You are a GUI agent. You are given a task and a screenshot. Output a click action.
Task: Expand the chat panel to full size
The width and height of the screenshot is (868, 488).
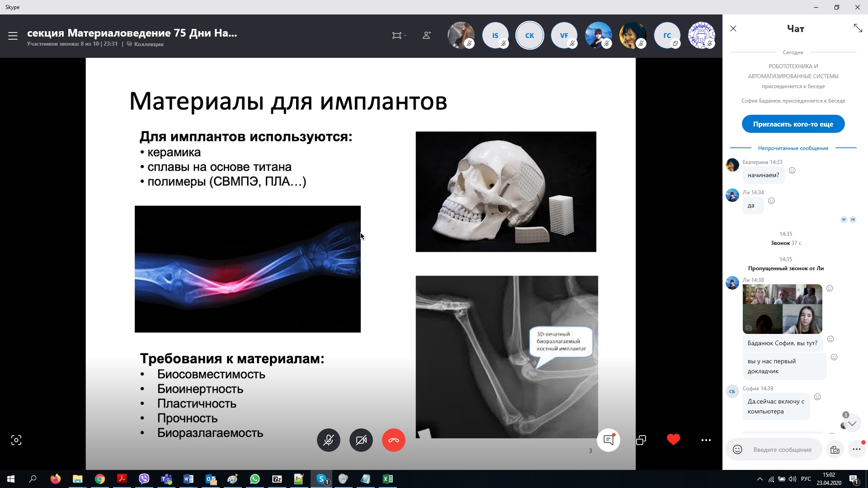point(858,28)
